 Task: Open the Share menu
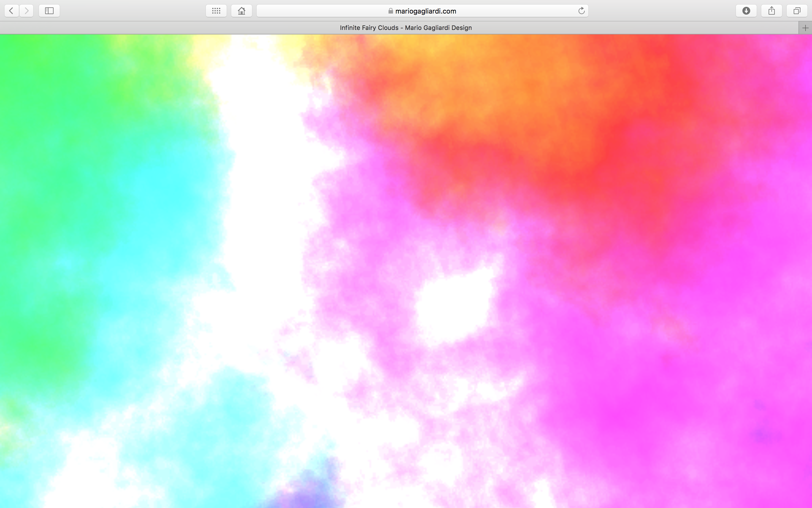772,11
